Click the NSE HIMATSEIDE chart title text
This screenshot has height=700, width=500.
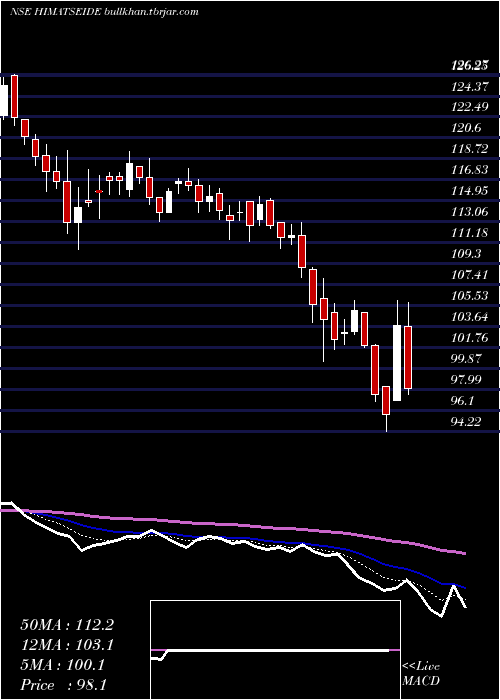[x=104, y=12]
